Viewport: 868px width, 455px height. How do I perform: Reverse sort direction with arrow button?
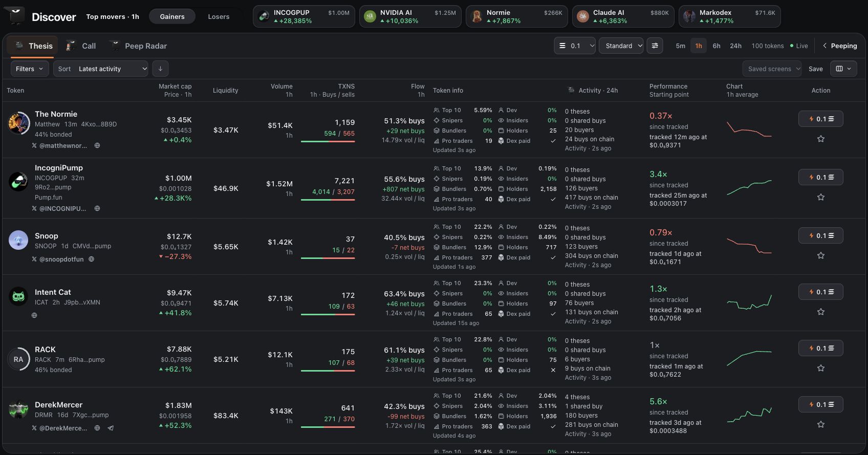160,69
